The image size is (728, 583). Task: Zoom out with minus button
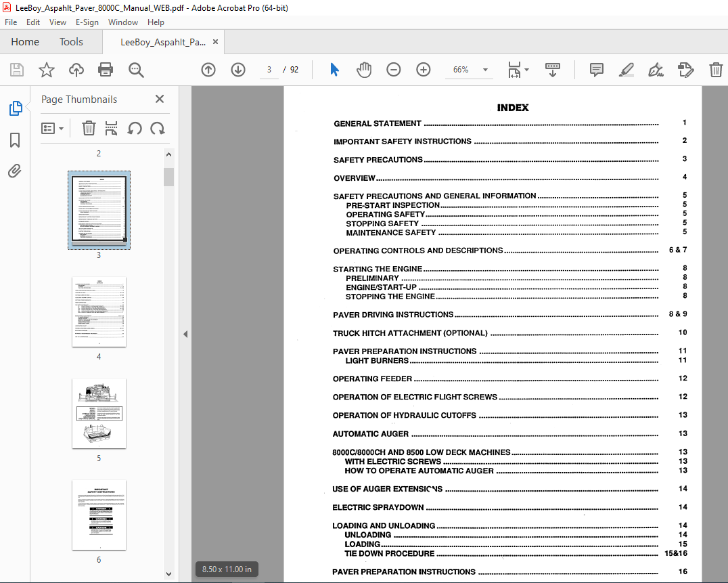[393, 70]
